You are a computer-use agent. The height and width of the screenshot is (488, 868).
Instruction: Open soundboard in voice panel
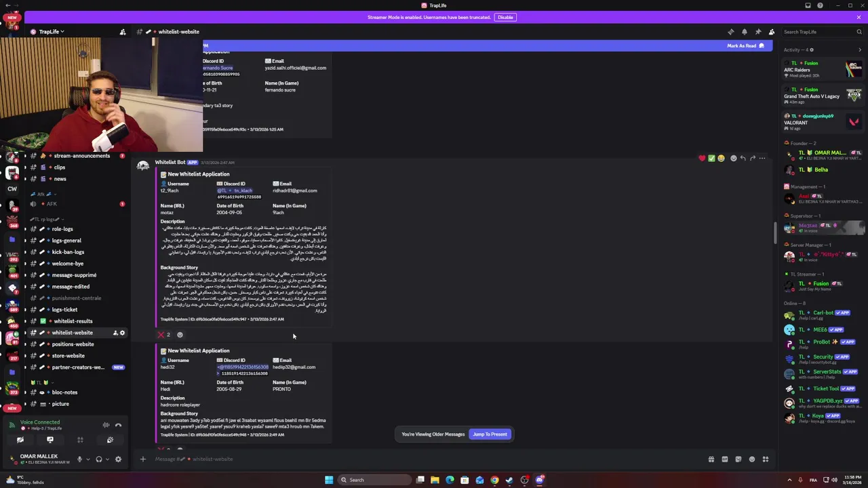click(x=110, y=440)
